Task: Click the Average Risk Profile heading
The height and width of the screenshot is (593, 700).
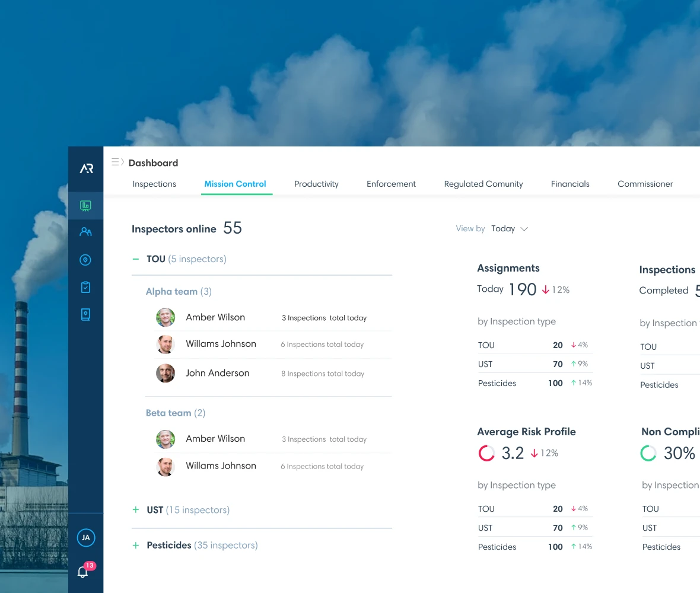Action: (526, 432)
